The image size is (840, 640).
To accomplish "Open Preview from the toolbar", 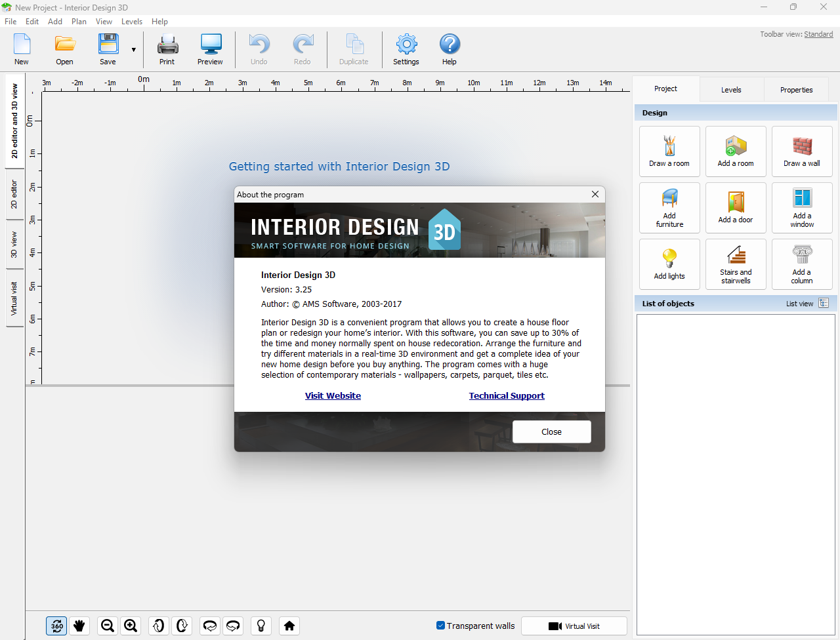I will pyautogui.click(x=210, y=50).
